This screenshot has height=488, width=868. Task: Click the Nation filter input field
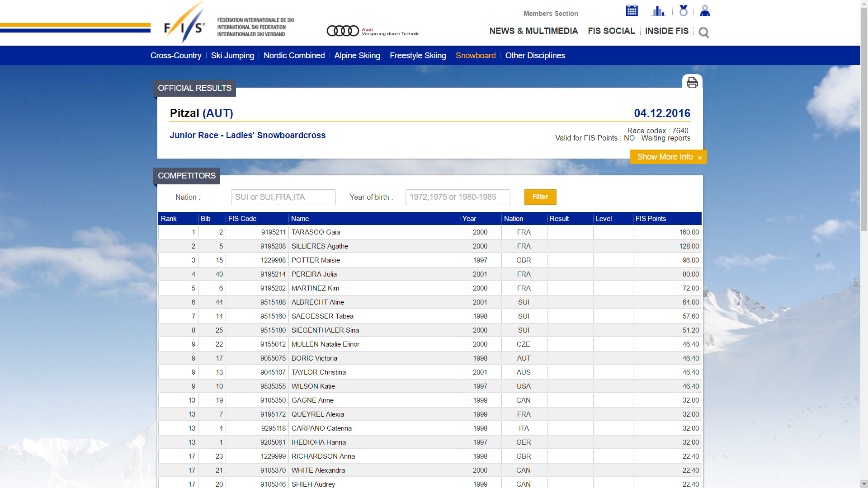pos(283,197)
